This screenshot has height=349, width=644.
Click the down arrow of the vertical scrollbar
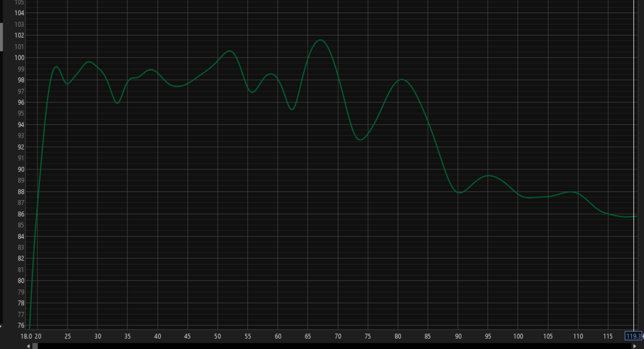(x=1, y=326)
